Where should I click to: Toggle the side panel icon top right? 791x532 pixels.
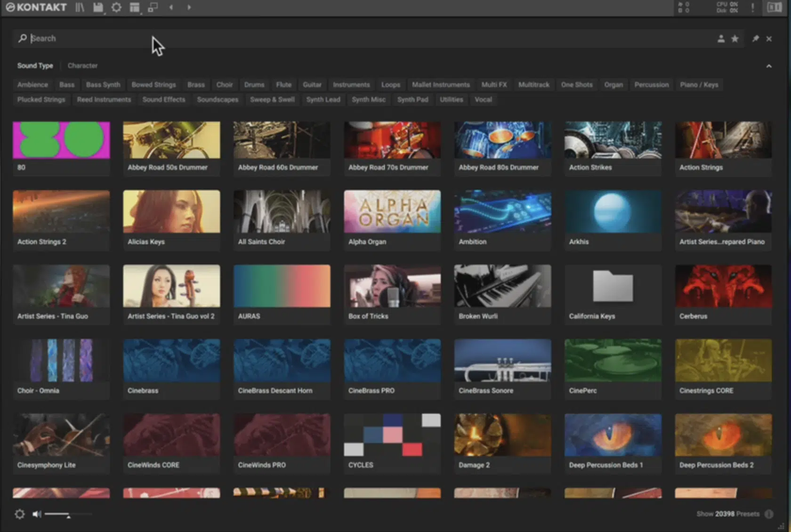click(774, 8)
